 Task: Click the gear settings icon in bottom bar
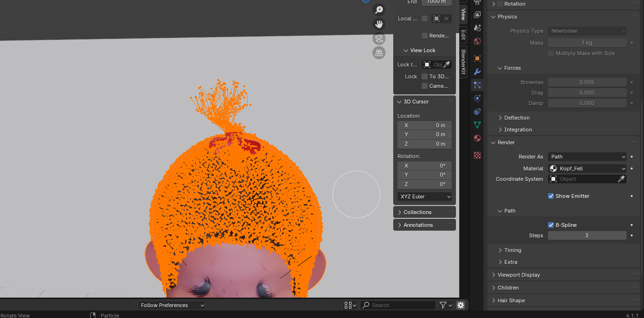click(461, 305)
